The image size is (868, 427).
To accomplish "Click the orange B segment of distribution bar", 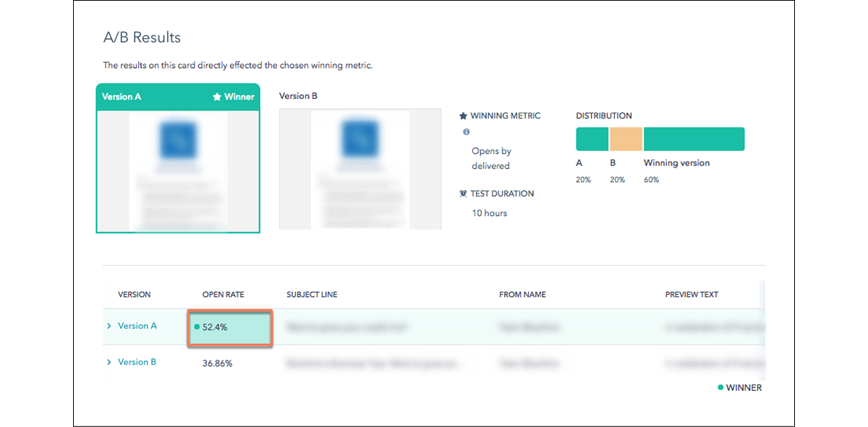I will click(x=626, y=139).
